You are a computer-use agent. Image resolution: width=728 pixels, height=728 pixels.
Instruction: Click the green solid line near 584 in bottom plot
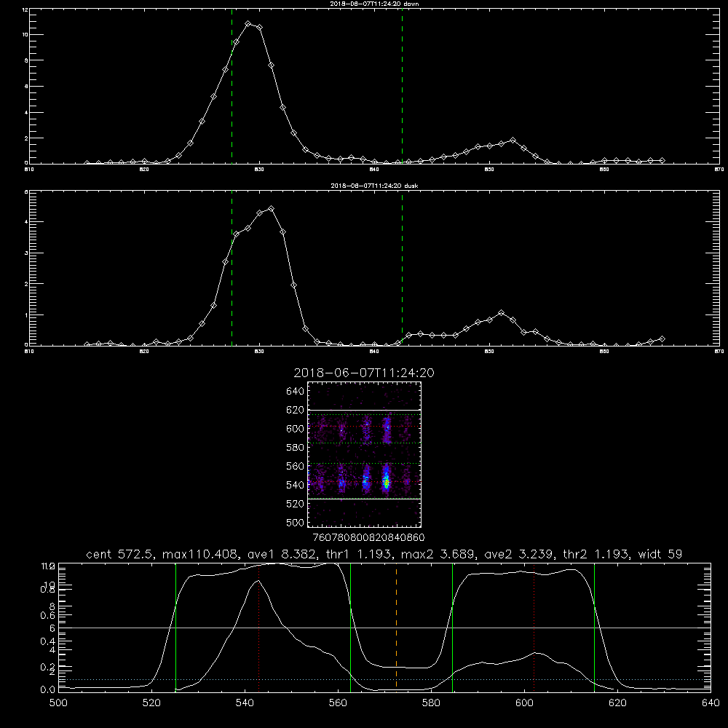452,627
